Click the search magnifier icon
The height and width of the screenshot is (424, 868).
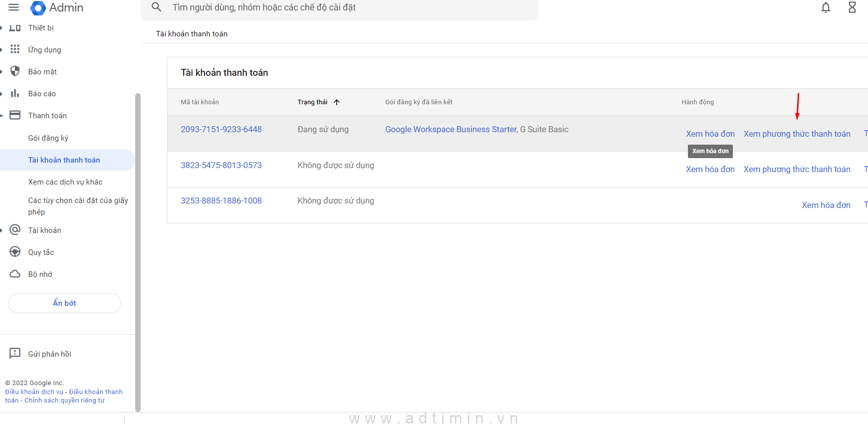click(x=156, y=7)
